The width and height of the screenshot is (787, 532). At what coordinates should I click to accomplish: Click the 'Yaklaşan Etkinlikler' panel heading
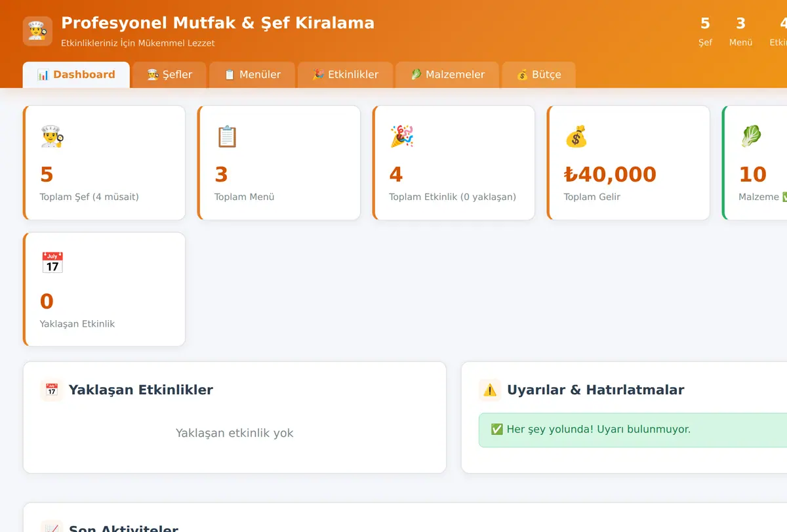[141, 390]
